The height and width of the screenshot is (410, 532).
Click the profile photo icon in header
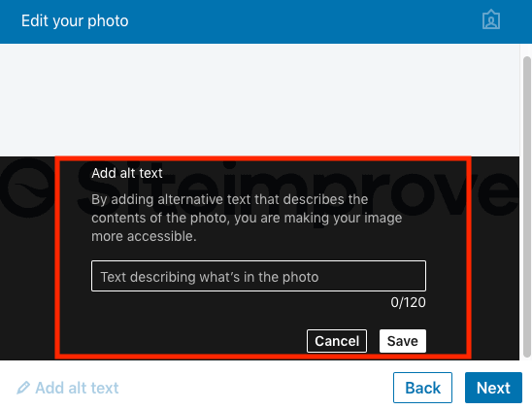point(491,20)
